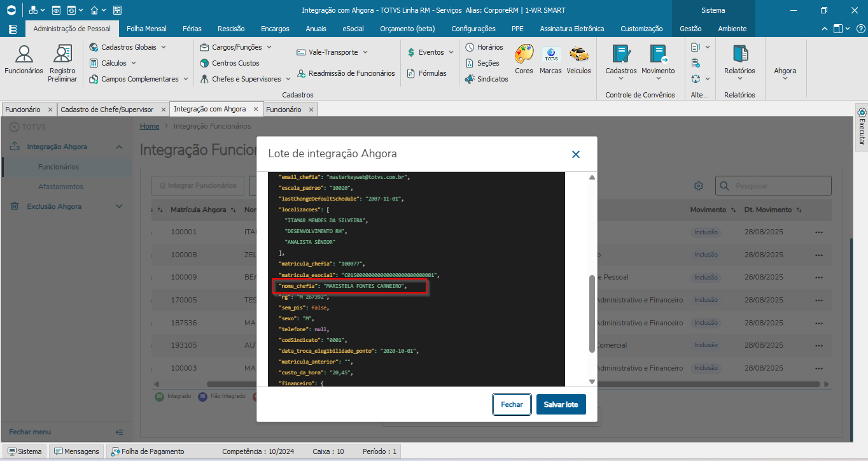Open the stacked menu icon left of ribbon tabs
Viewport: 868px width, 461px height.
(x=13, y=29)
